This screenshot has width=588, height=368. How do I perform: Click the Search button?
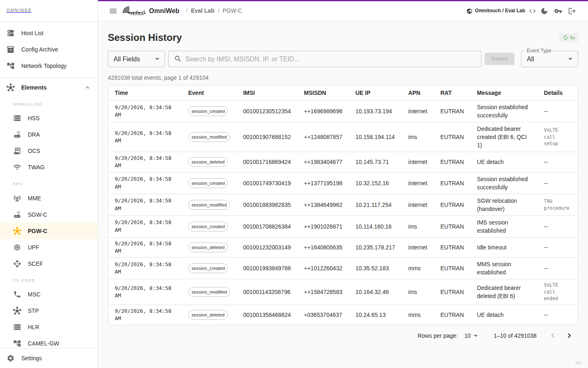(x=500, y=59)
